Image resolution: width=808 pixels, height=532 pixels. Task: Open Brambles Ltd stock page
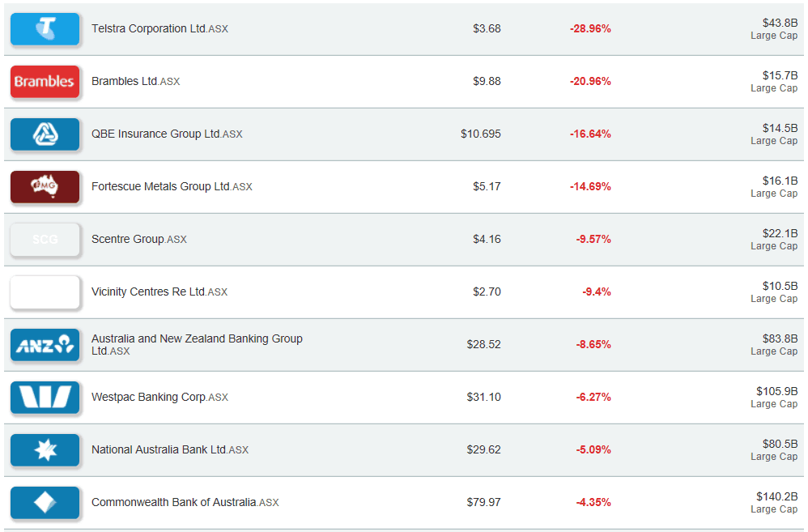pyautogui.click(x=125, y=81)
